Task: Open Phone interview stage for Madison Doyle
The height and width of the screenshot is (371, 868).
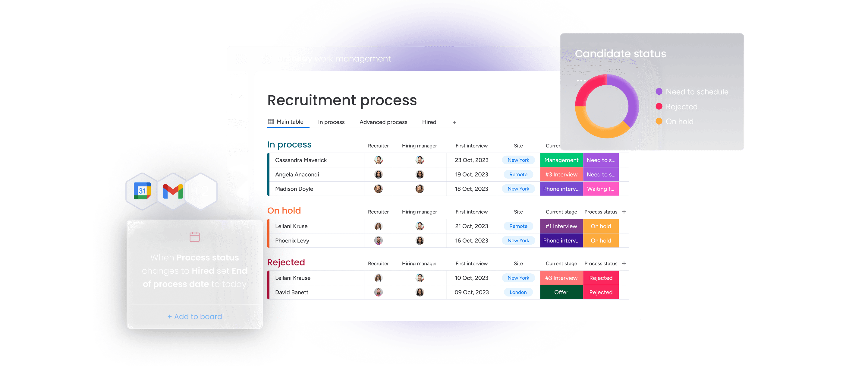Action: pos(561,189)
